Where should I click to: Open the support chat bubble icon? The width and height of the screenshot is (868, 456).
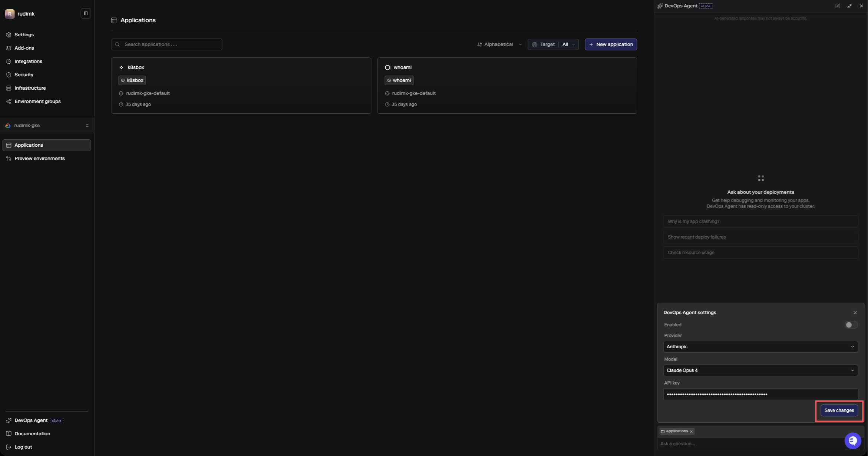coord(852,440)
